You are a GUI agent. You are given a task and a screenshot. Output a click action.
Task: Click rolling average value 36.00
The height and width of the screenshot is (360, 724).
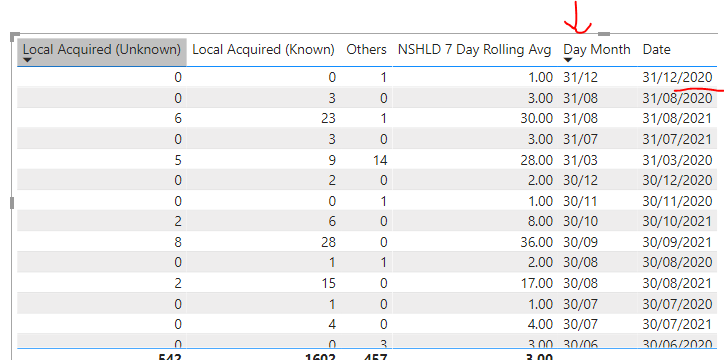(537, 242)
